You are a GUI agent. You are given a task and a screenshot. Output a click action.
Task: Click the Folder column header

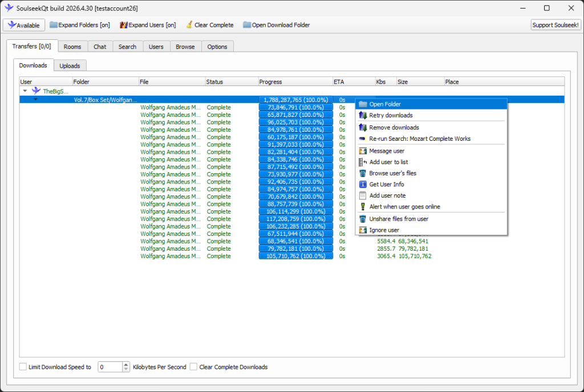[106, 82]
